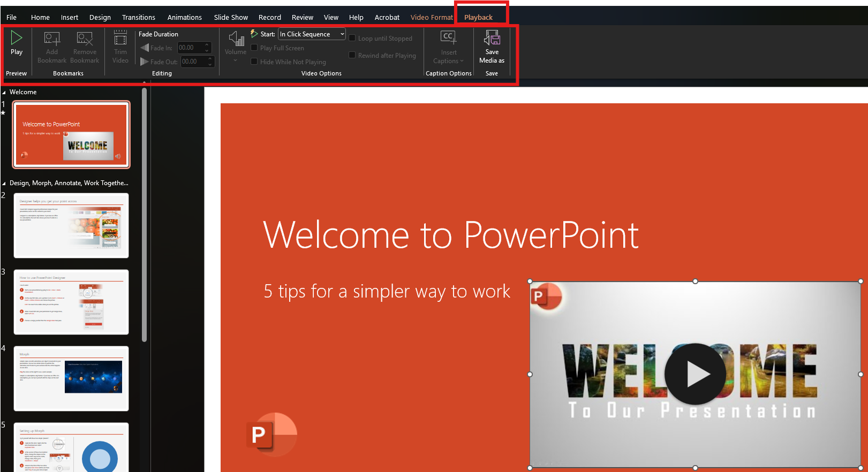Click the speaker icon on slide 1 thumbnail
This screenshot has width=868, height=472.
tap(118, 156)
